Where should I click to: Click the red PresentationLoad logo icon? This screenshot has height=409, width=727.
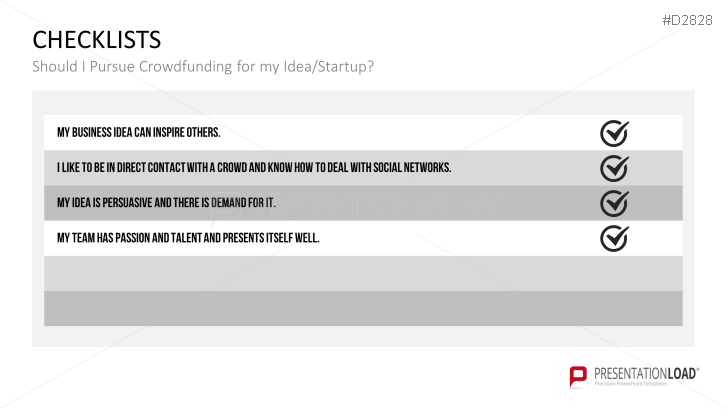[577, 376]
